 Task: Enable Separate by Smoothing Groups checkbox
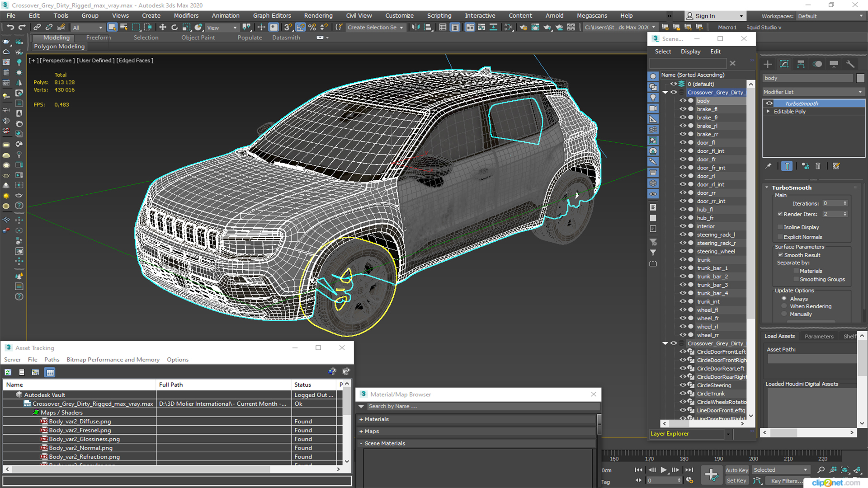pyautogui.click(x=796, y=279)
